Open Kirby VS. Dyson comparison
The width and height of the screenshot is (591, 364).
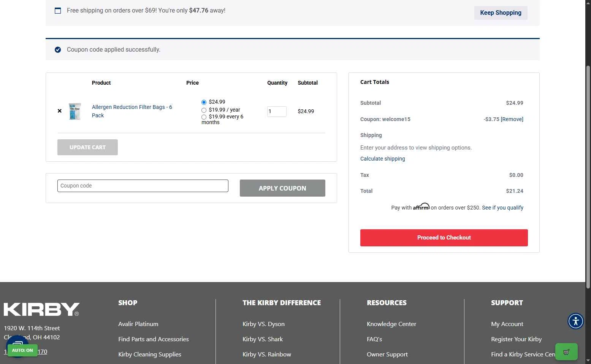click(x=263, y=324)
